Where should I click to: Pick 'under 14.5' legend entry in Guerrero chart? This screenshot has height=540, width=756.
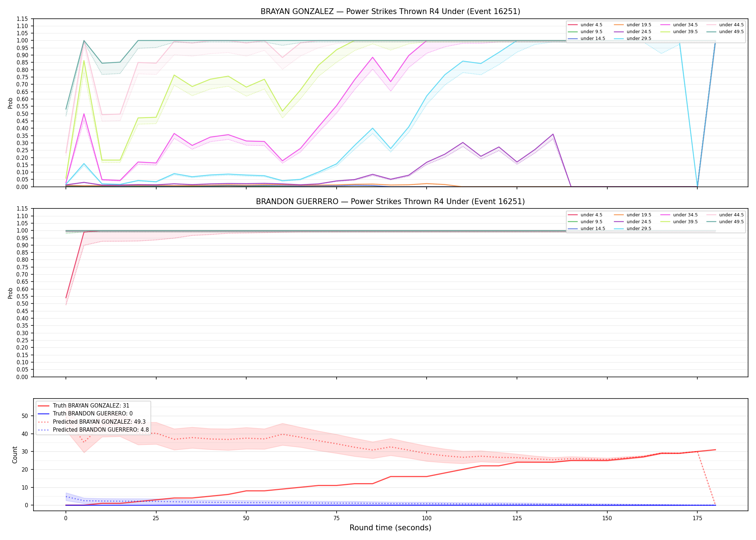click(x=586, y=229)
